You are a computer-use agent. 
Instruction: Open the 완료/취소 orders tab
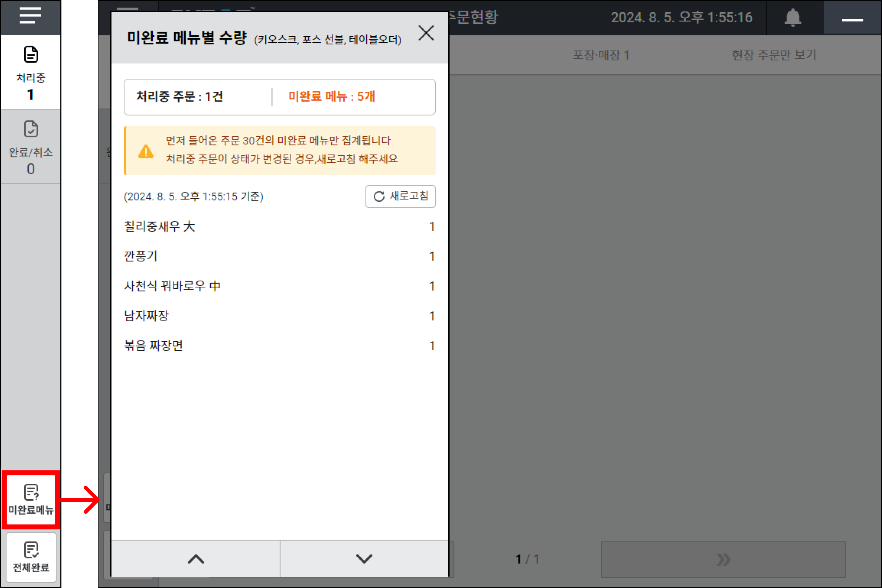(x=30, y=147)
